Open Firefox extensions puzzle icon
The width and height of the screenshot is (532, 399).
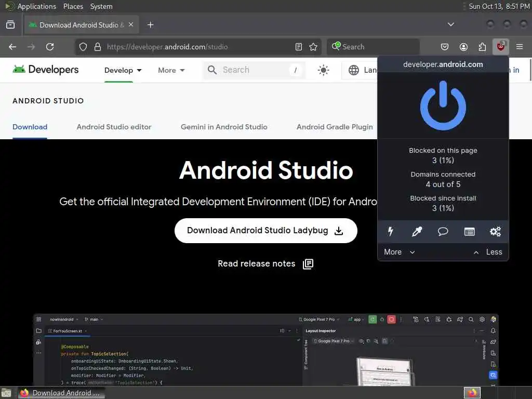(482, 47)
